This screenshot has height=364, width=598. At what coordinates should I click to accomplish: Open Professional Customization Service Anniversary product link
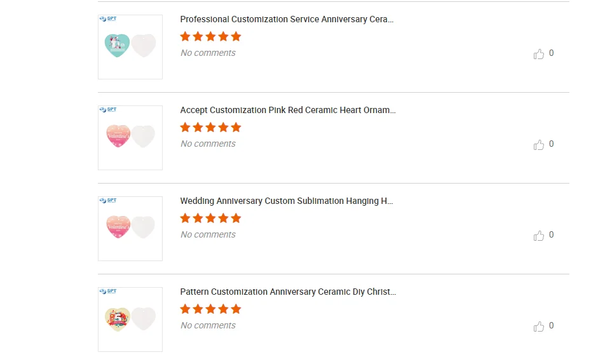click(x=287, y=20)
